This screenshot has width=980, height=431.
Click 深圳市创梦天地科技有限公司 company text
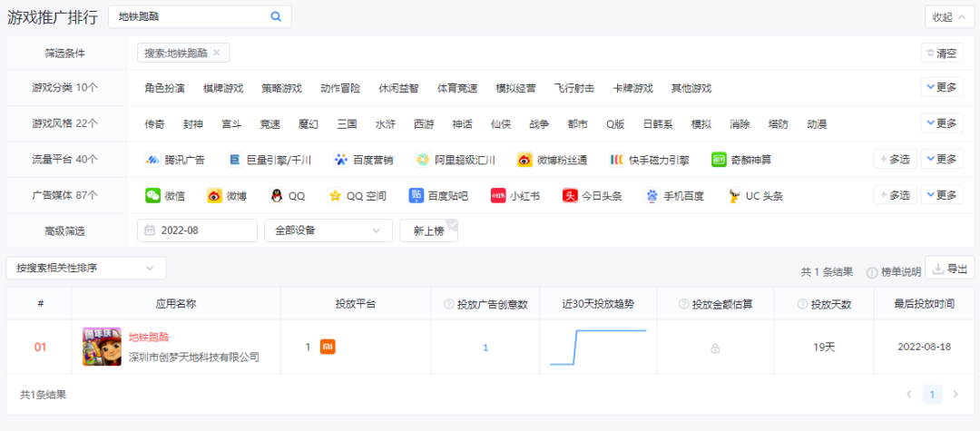(194, 358)
